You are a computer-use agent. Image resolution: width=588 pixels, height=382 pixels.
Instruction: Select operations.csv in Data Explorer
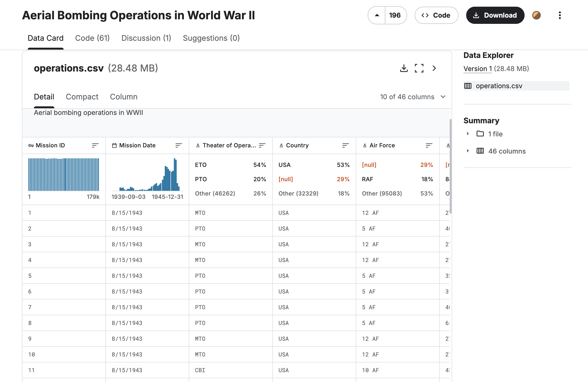(x=499, y=86)
